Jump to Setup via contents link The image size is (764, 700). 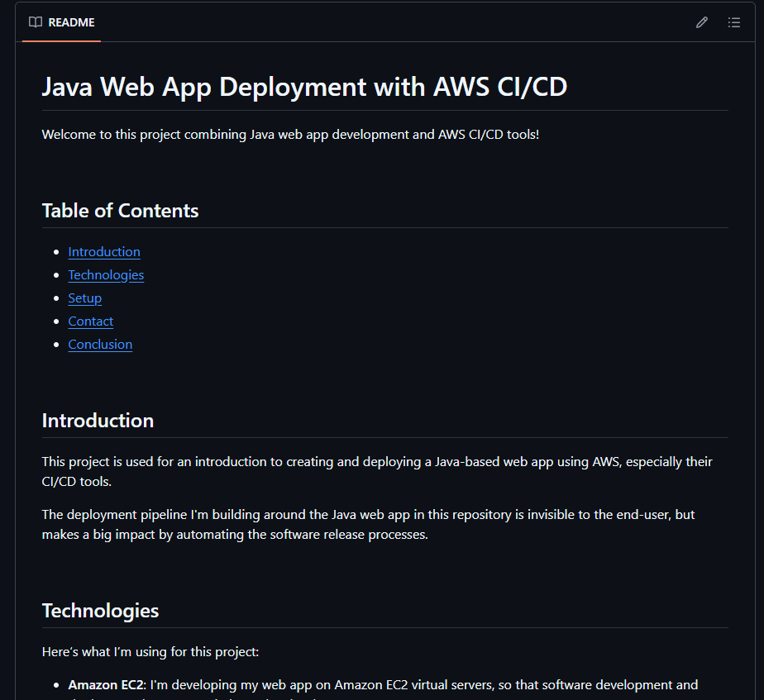pyautogui.click(x=85, y=298)
